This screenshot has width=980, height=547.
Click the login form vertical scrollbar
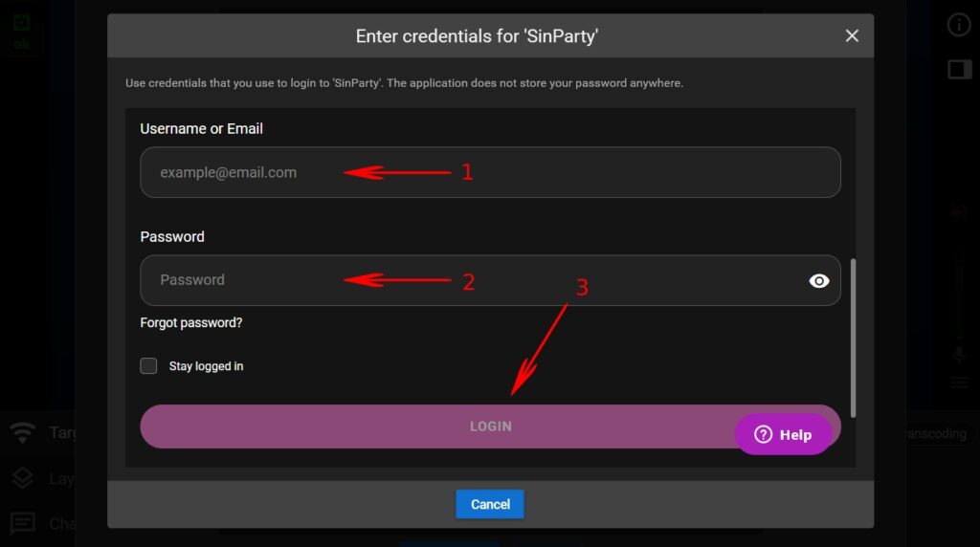[853, 338]
